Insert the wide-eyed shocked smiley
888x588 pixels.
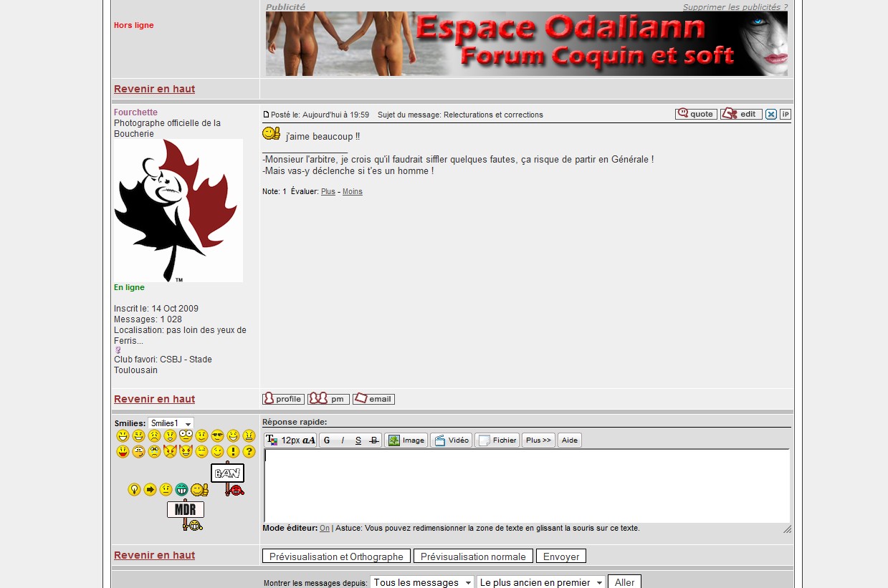(x=186, y=435)
